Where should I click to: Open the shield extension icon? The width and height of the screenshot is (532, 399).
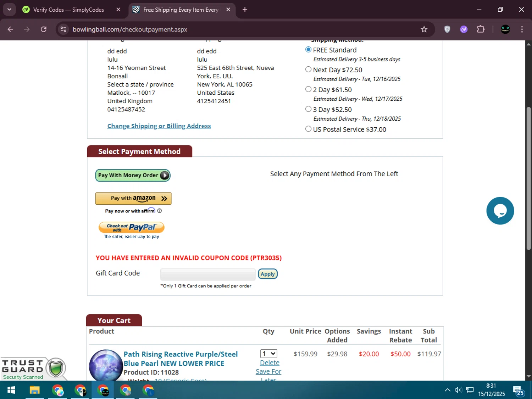coord(447,29)
